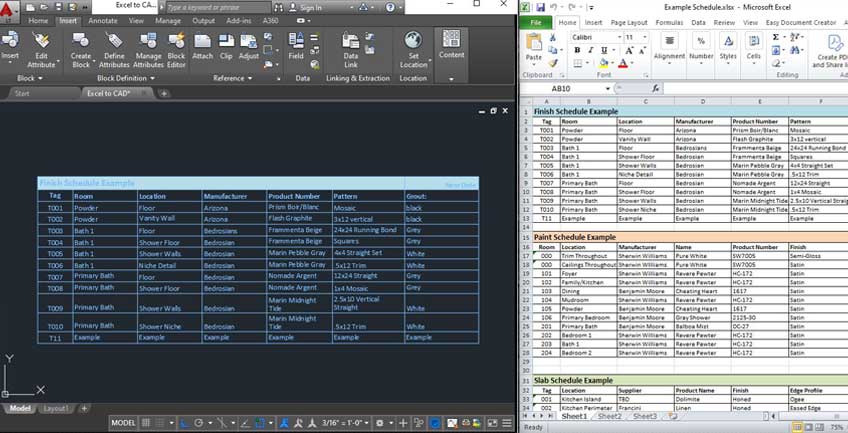848x433 pixels.
Task: Click the font color red A swatch
Action: (622, 62)
